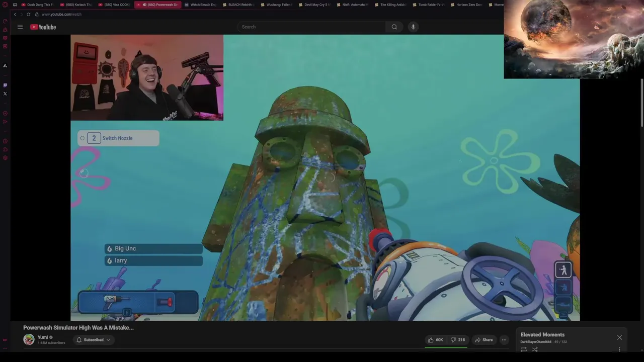The height and width of the screenshot is (362, 644).
Task: Close the Elevated Moments playlist panel
Action: (619, 337)
